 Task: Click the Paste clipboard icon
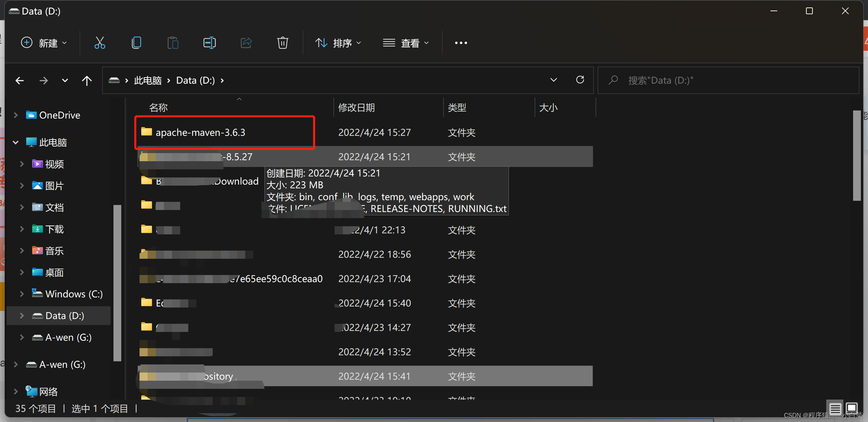[x=173, y=43]
